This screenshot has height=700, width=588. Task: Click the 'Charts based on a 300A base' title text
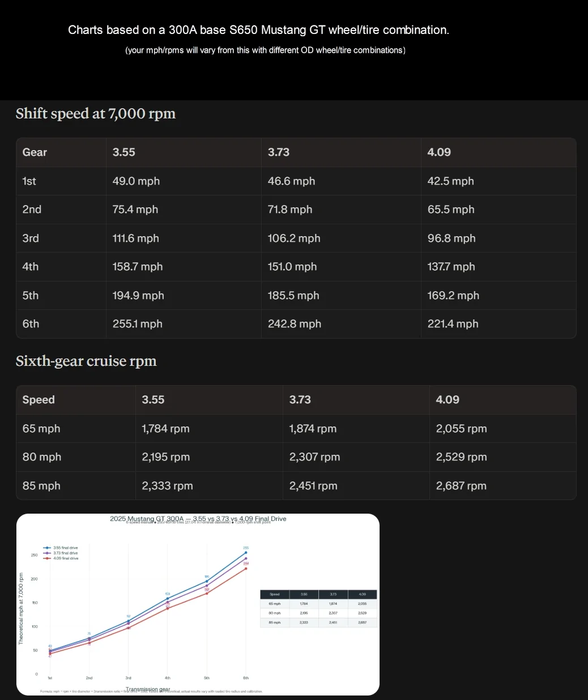258,30
